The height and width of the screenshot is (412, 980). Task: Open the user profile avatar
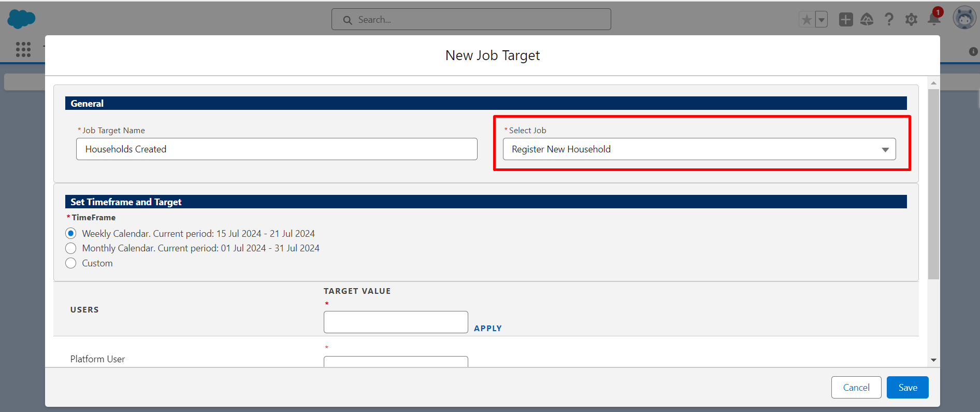point(964,19)
